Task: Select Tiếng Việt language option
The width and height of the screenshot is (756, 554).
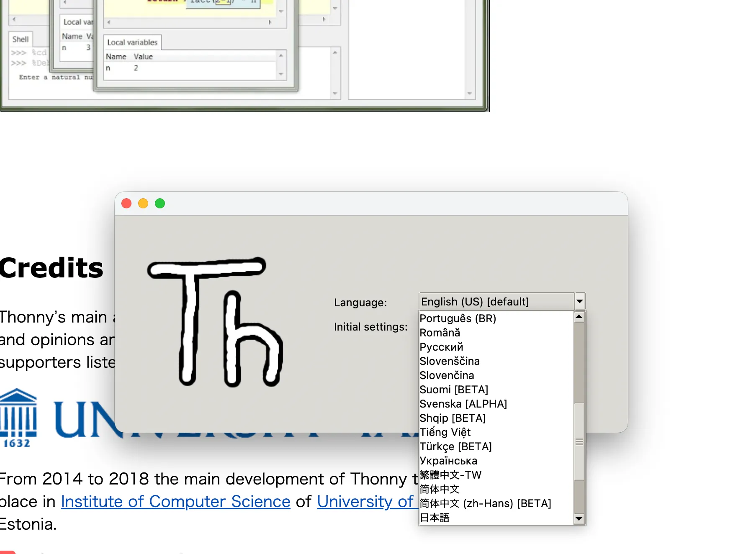Action: click(x=445, y=433)
